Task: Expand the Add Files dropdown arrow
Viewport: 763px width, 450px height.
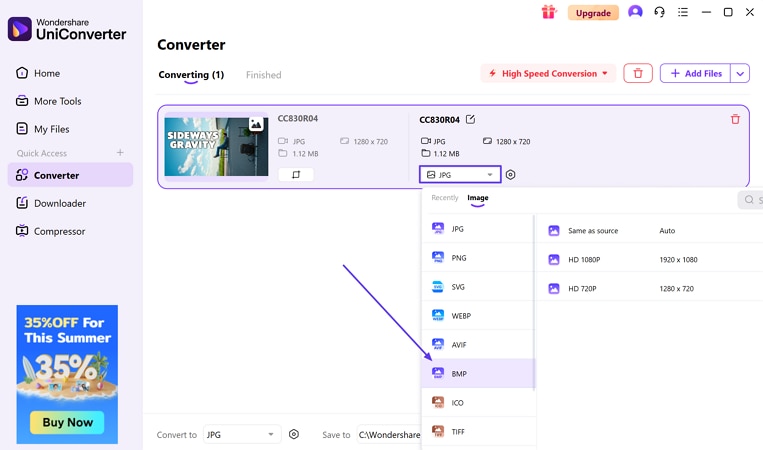Action: coord(740,73)
